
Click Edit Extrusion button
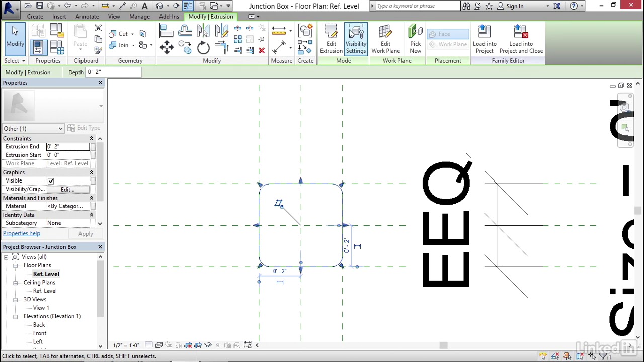tap(331, 39)
